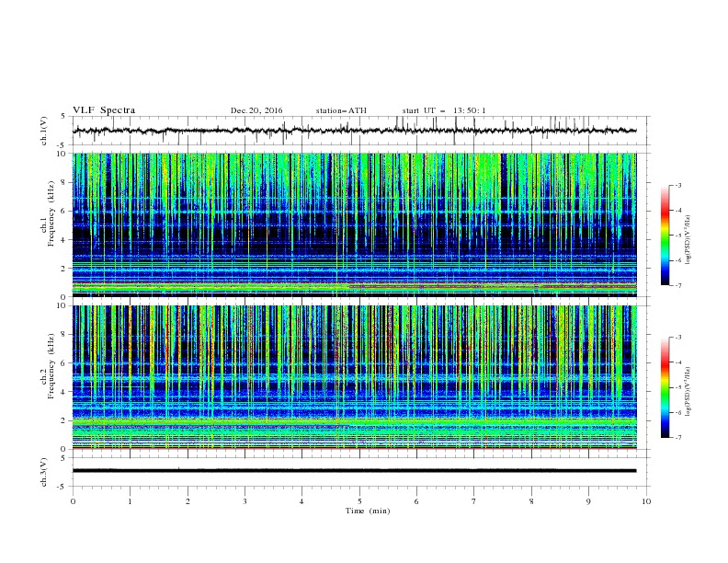Click the "4" kHz tick of ch.1 spectrogram

click(65, 240)
